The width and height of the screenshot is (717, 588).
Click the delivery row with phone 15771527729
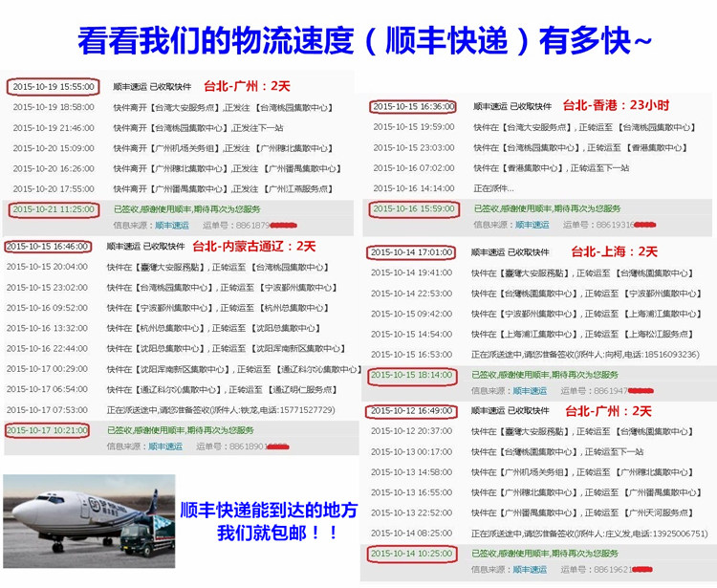pos(170,410)
